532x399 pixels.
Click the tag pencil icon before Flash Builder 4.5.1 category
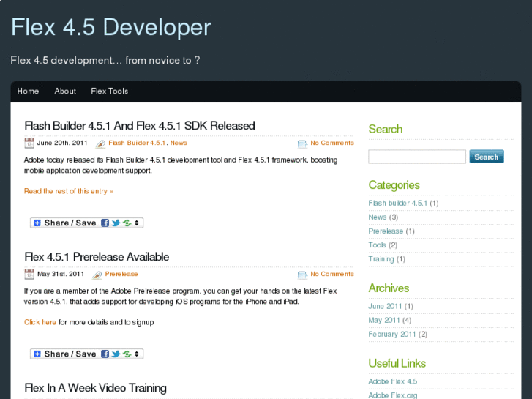(100, 144)
